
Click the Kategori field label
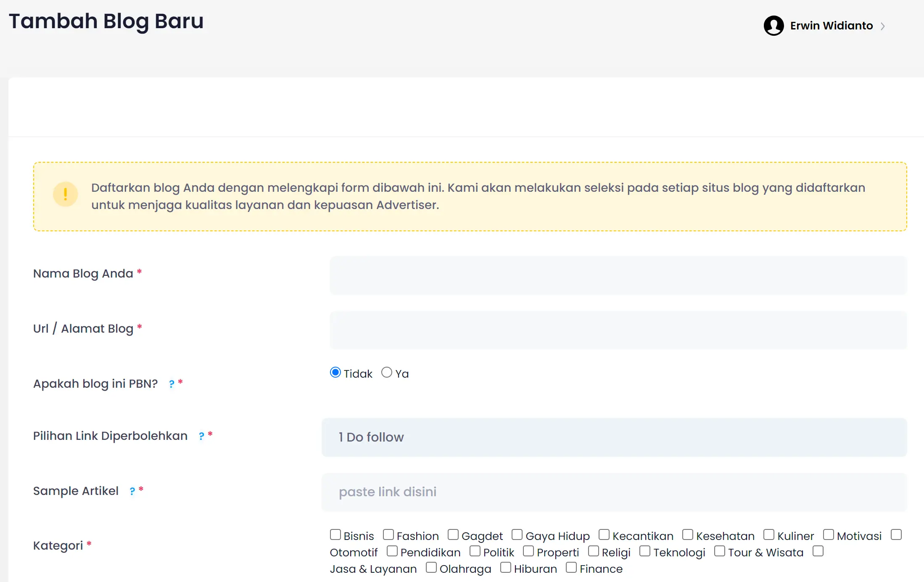58,546
